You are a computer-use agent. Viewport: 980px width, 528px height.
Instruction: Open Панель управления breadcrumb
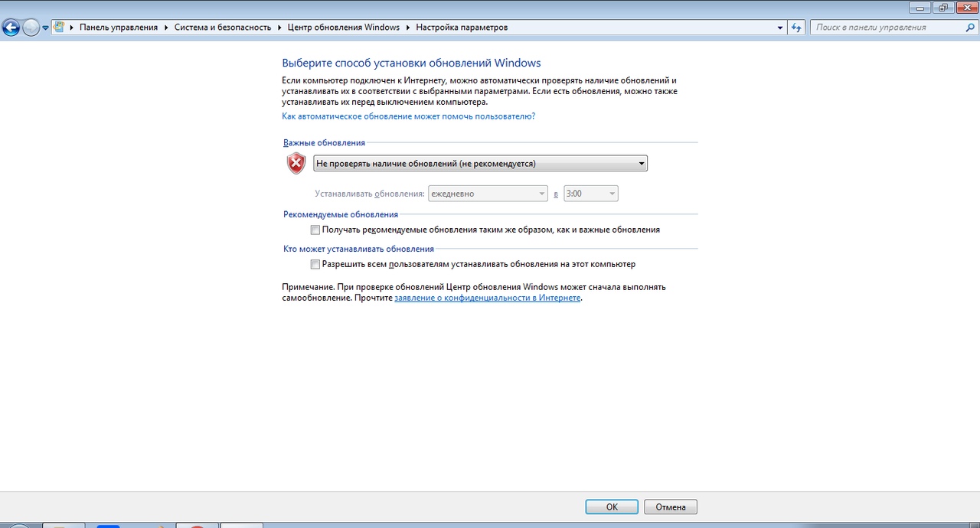point(119,28)
